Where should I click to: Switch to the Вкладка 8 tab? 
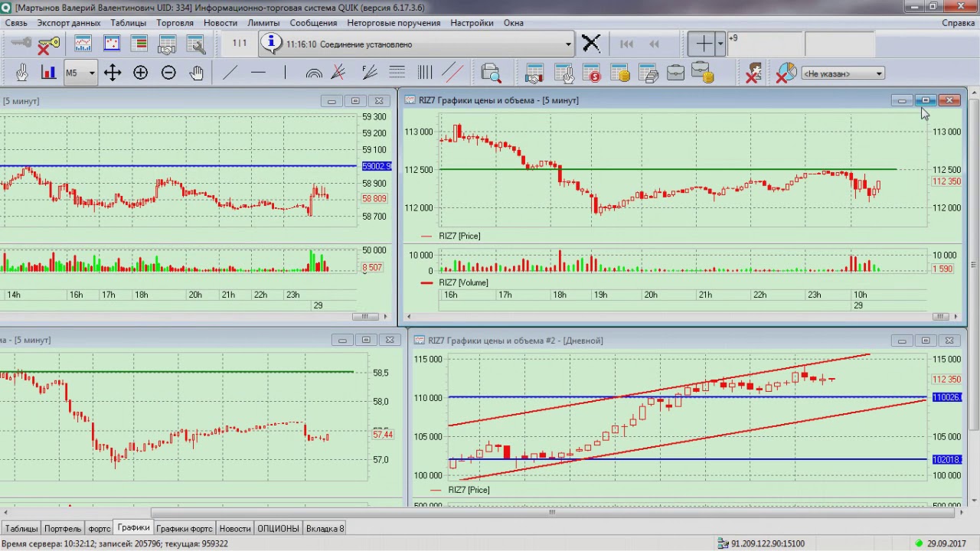[325, 528]
